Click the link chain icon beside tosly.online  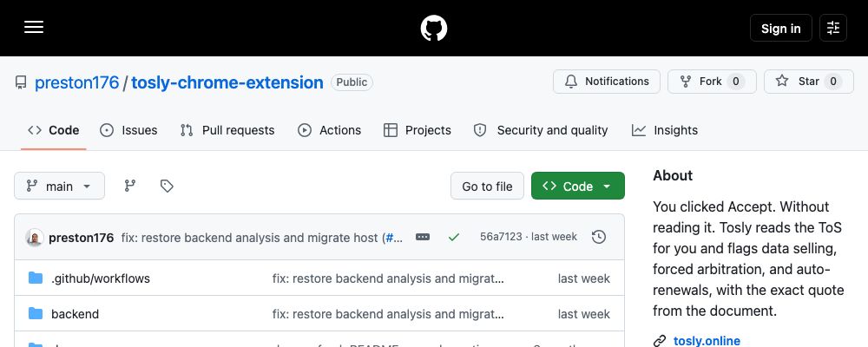click(x=660, y=340)
